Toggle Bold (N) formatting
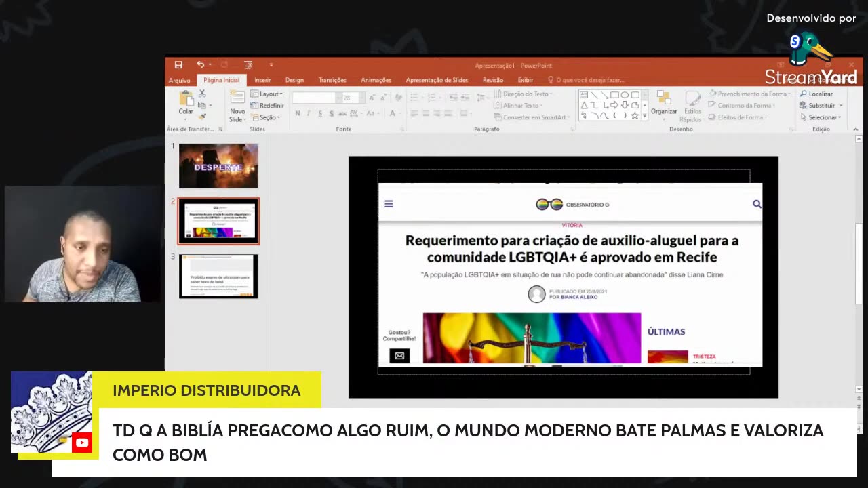This screenshot has width=868, height=488. pos(297,113)
